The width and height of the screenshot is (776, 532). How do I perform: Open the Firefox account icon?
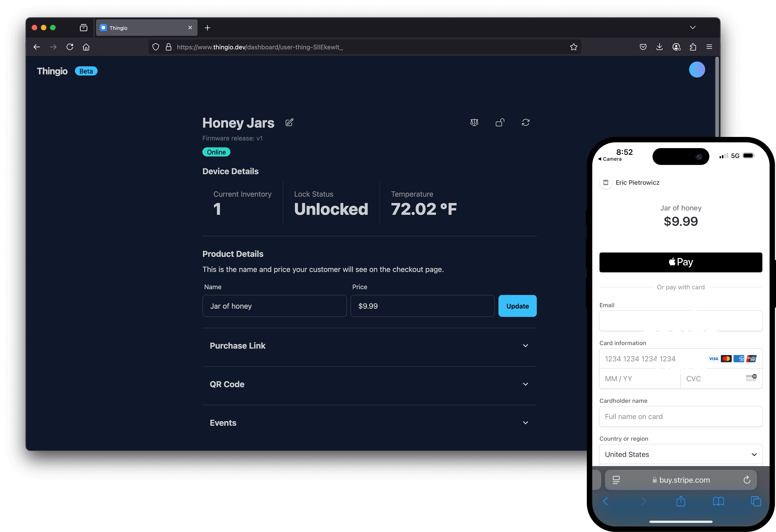click(x=677, y=47)
